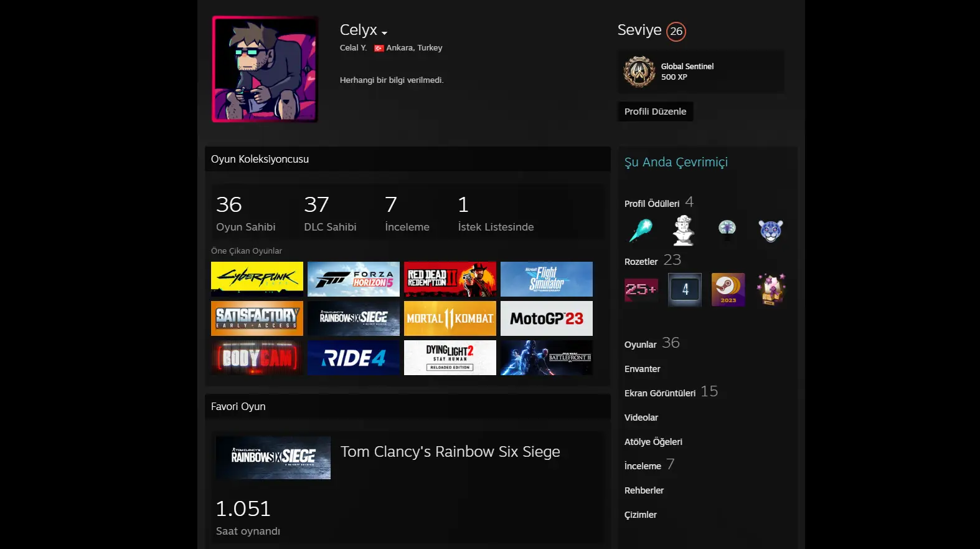
Task: Click the 'Ankara, Turkey' location text
Action: (414, 48)
